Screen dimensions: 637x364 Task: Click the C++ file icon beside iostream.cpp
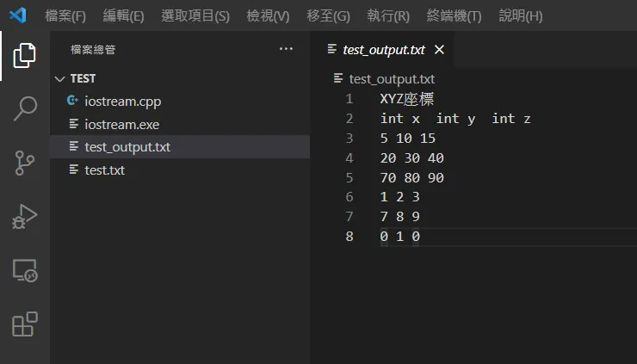[72, 100]
